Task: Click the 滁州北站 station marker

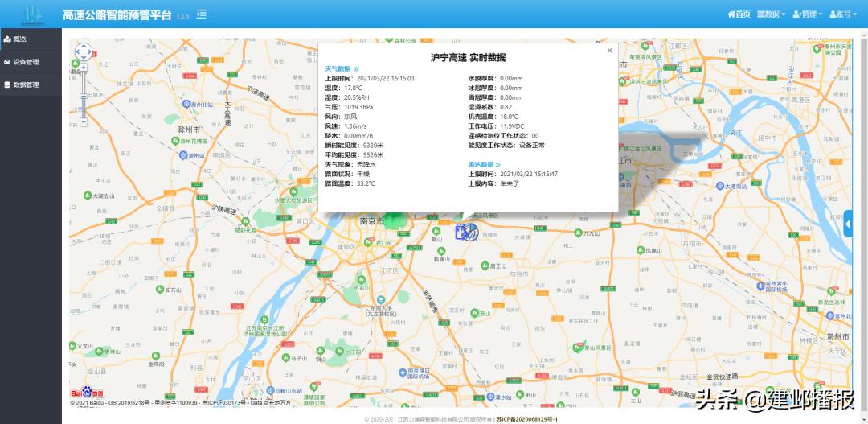Action: click(187, 105)
